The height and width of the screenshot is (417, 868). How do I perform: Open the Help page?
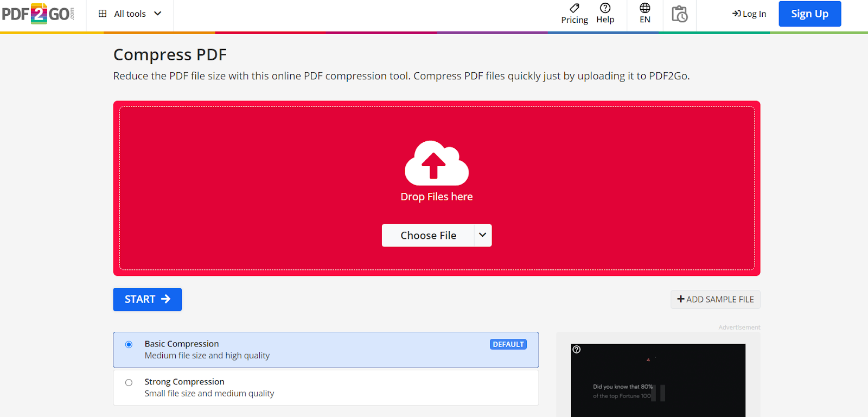click(x=605, y=14)
